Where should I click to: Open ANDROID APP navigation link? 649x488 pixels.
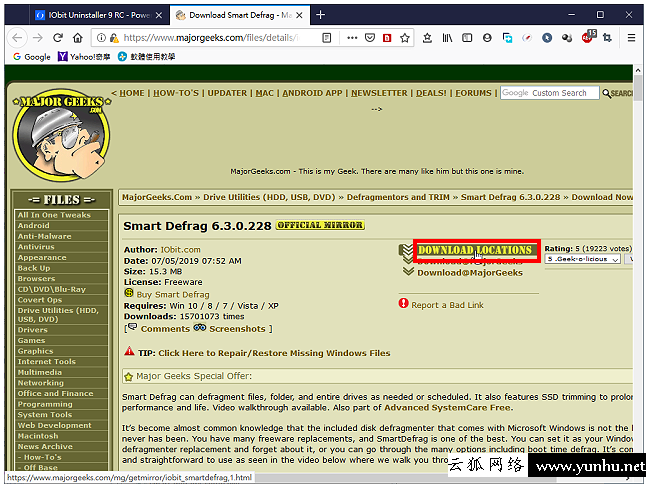[x=312, y=93]
